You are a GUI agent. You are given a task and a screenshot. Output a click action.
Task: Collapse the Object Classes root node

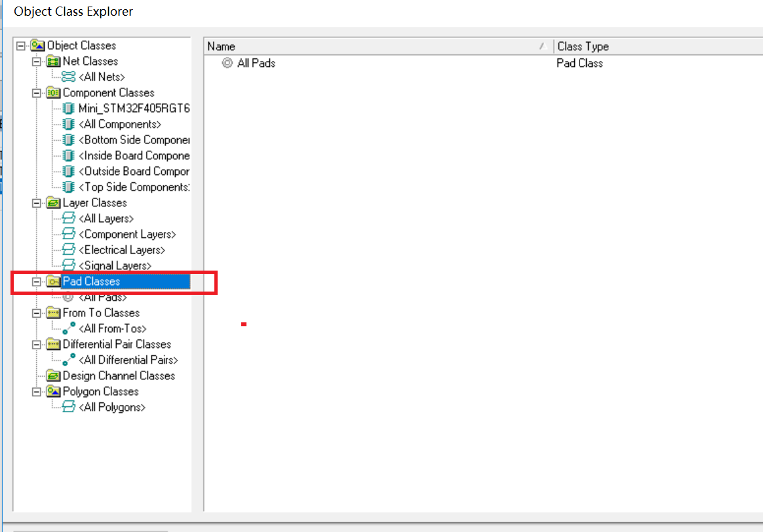(21, 46)
